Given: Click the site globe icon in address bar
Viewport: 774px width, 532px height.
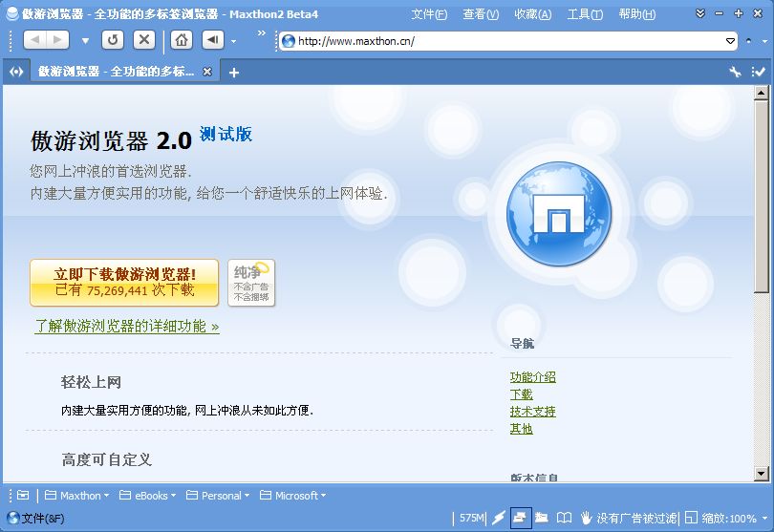Looking at the screenshot, I should tap(289, 41).
